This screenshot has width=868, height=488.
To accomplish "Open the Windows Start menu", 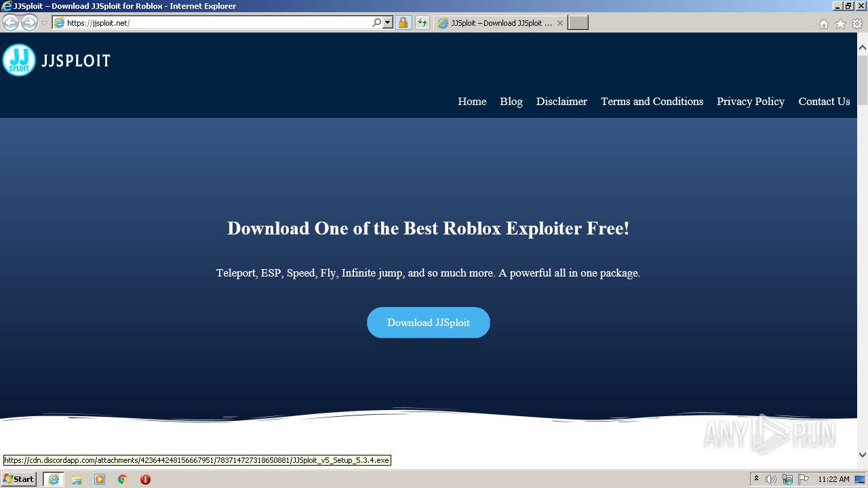I will 18,479.
